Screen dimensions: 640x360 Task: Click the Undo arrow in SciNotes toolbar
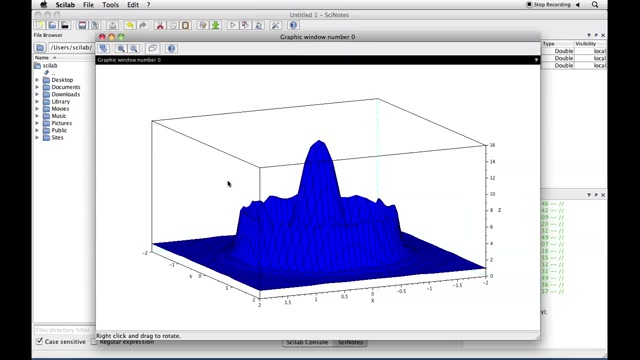pos(130,25)
